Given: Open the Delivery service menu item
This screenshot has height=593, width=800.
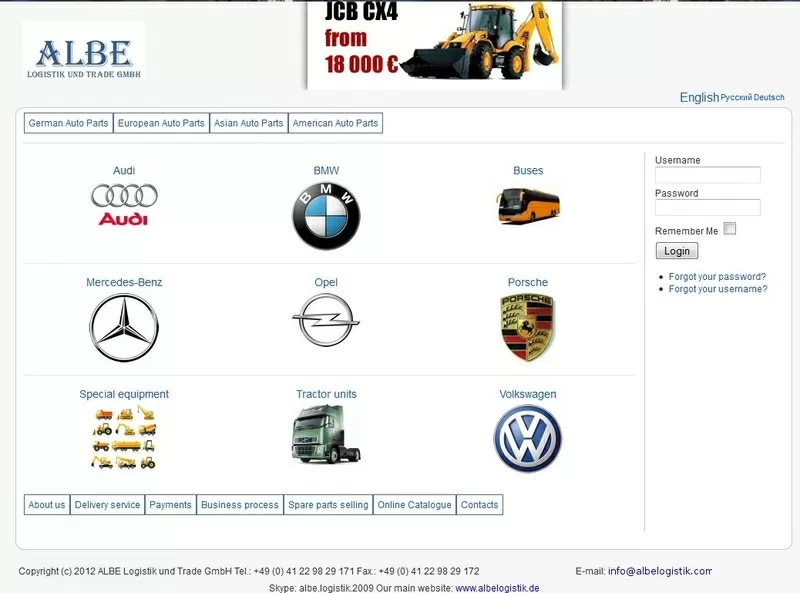Looking at the screenshot, I should [107, 505].
